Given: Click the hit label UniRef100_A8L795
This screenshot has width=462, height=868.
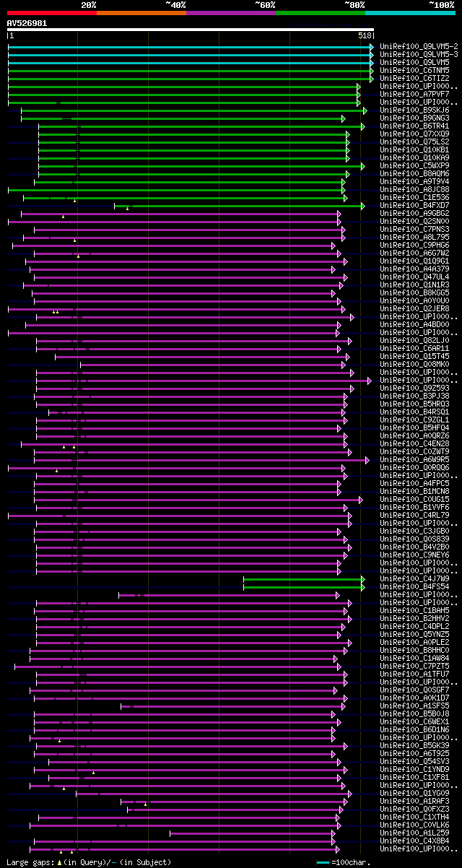Looking at the screenshot, I should [415, 237].
